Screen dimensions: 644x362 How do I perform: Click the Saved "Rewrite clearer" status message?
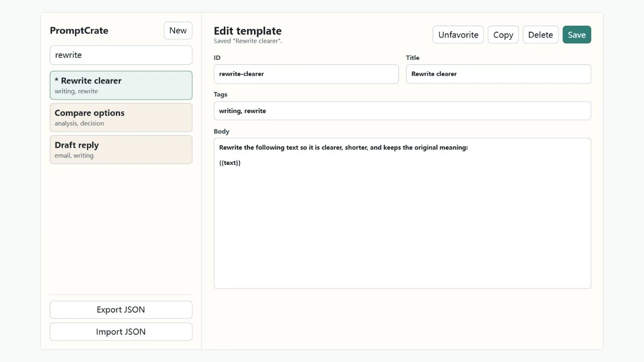point(248,41)
